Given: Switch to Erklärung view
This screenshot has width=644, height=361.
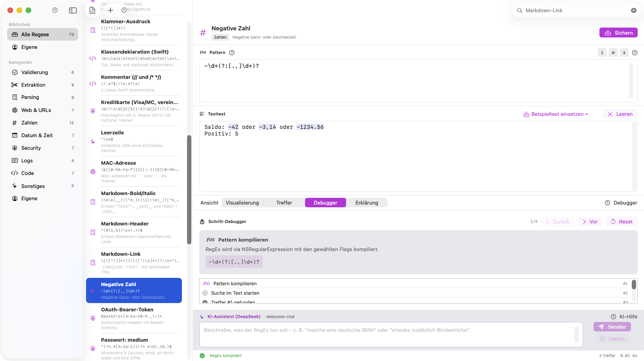Looking at the screenshot, I should pyautogui.click(x=367, y=203).
